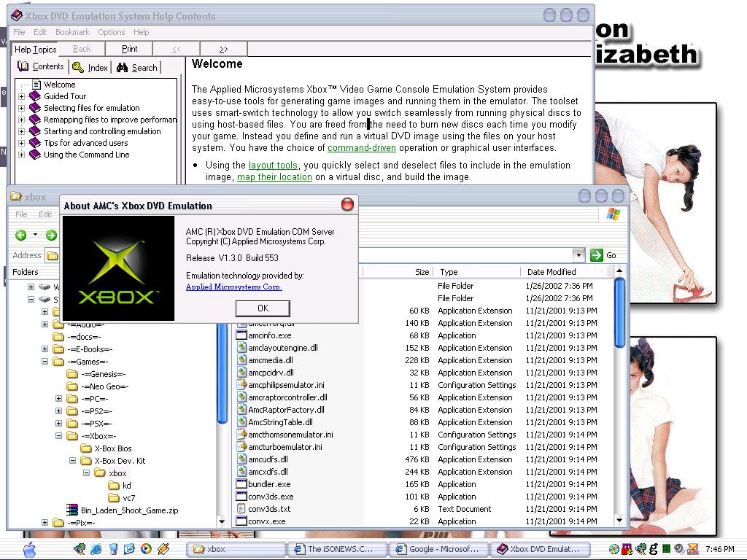Collapse the -=Xbox=- folder
This screenshot has height=560, width=747.
point(58,436)
